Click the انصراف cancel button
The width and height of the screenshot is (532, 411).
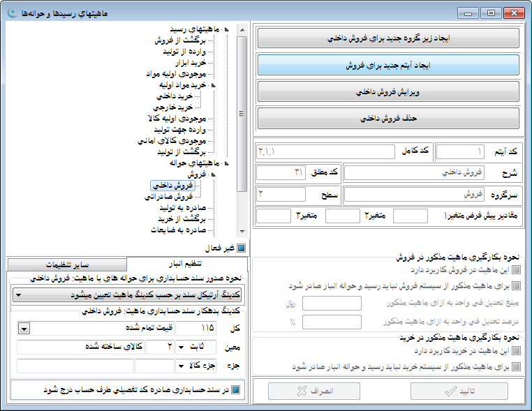coord(314,391)
